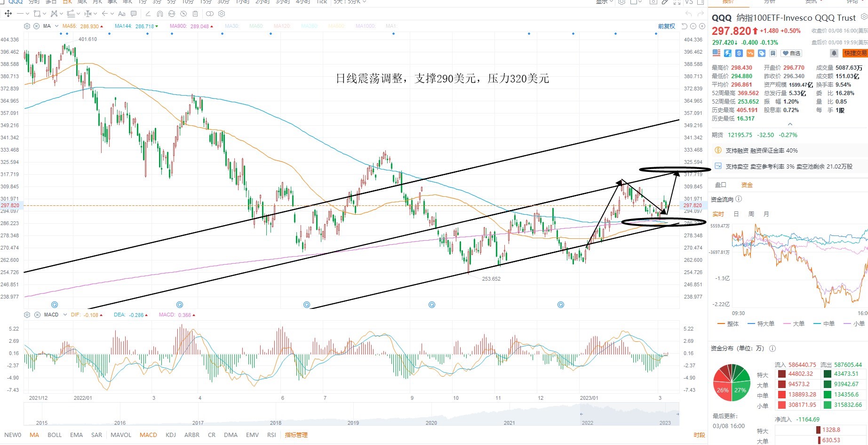The height and width of the screenshot is (445, 868).
Task: Click the sync drawings icon
Action: coord(172,14)
